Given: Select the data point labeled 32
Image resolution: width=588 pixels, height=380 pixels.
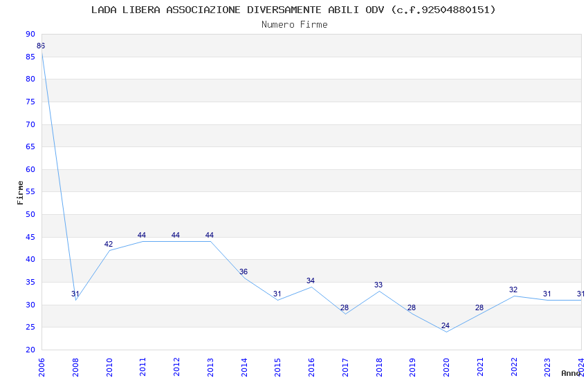Looking at the screenshot, I should tap(513, 296).
